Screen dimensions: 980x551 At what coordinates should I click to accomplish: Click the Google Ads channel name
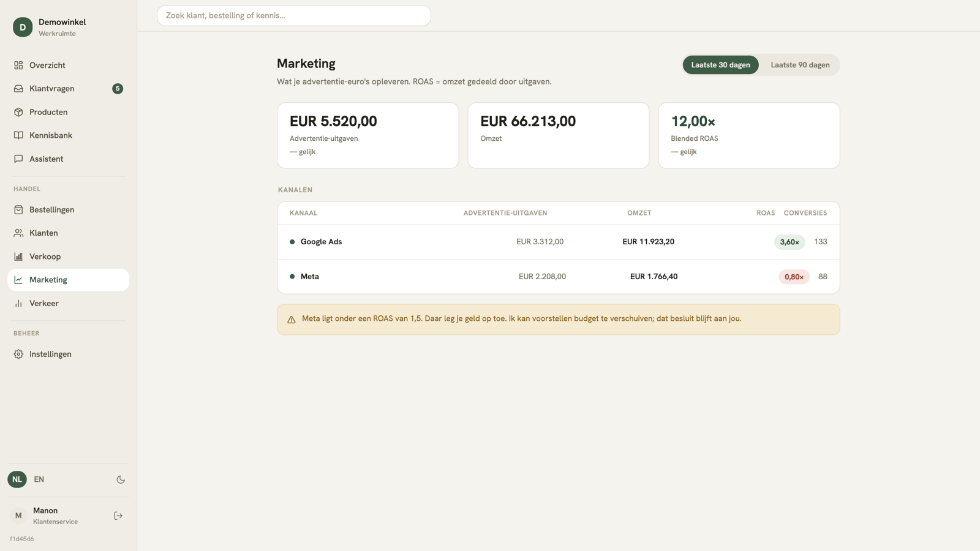[321, 242]
